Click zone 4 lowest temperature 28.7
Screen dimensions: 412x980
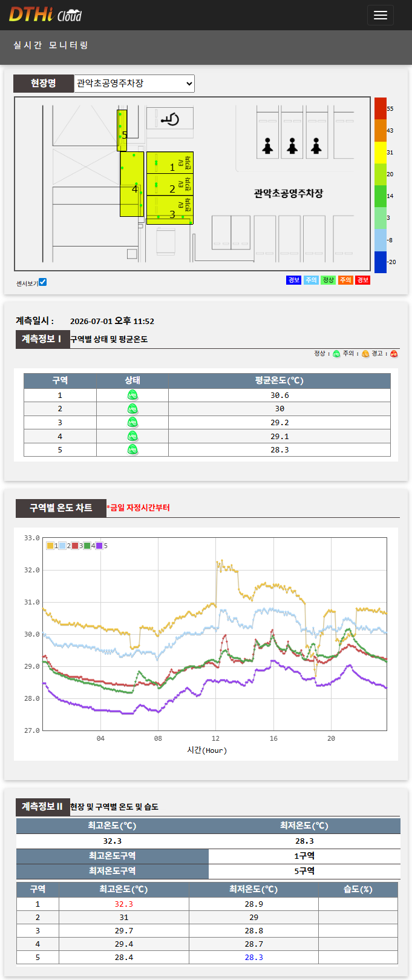point(253,944)
